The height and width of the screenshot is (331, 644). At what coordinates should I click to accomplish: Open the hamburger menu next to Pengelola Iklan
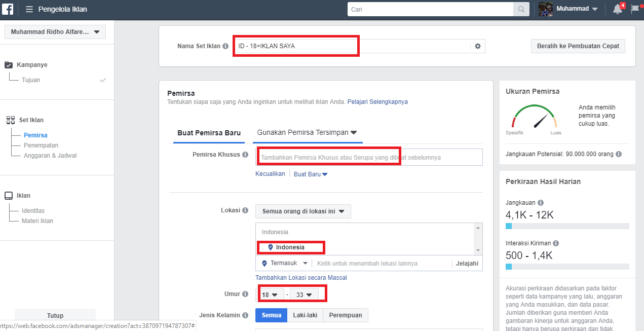pos(29,9)
